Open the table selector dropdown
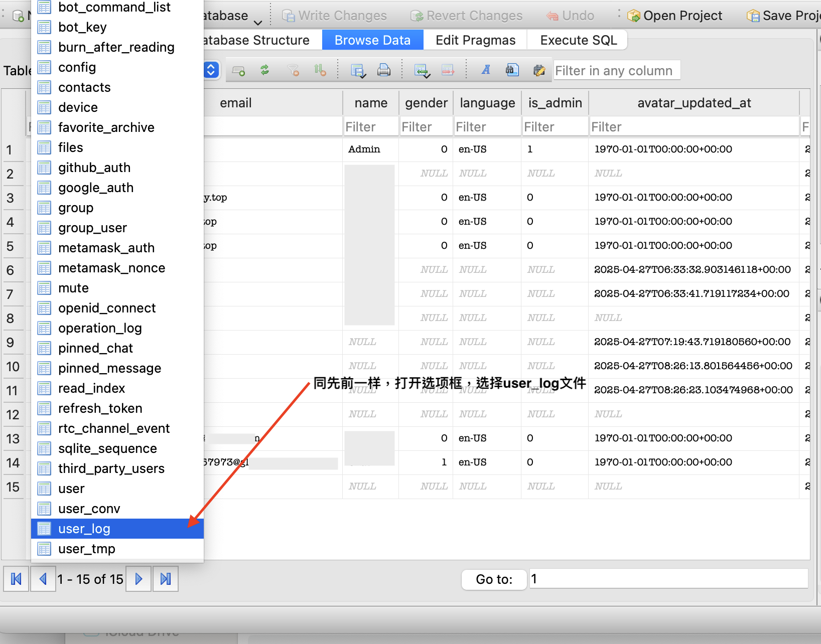Image resolution: width=821 pixels, height=644 pixels. pyautogui.click(x=211, y=70)
